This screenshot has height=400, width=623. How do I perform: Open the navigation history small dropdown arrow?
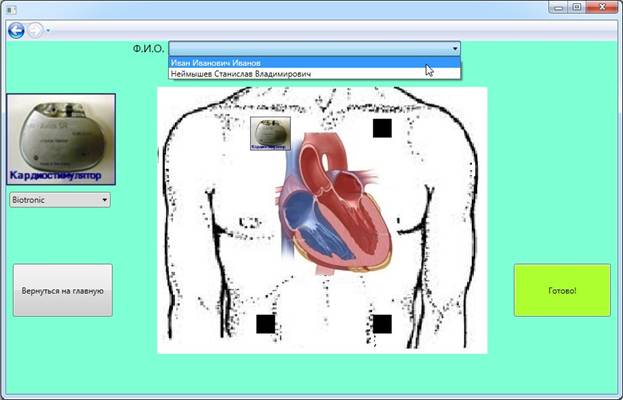[x=48, y=31]
